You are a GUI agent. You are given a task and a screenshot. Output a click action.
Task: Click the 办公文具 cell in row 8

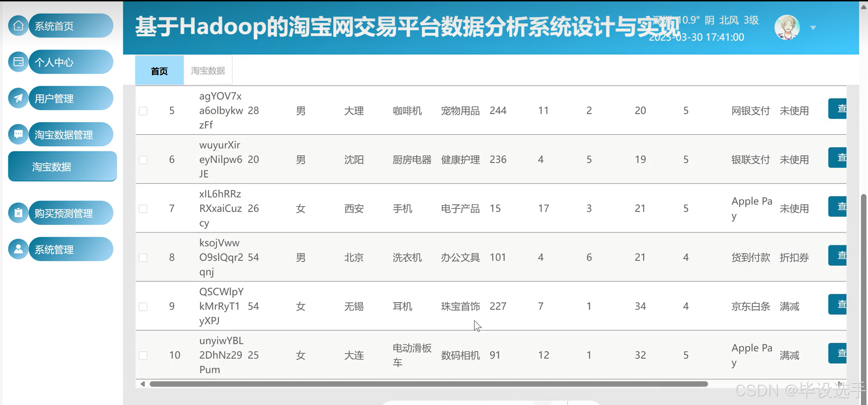pos(460,258)
